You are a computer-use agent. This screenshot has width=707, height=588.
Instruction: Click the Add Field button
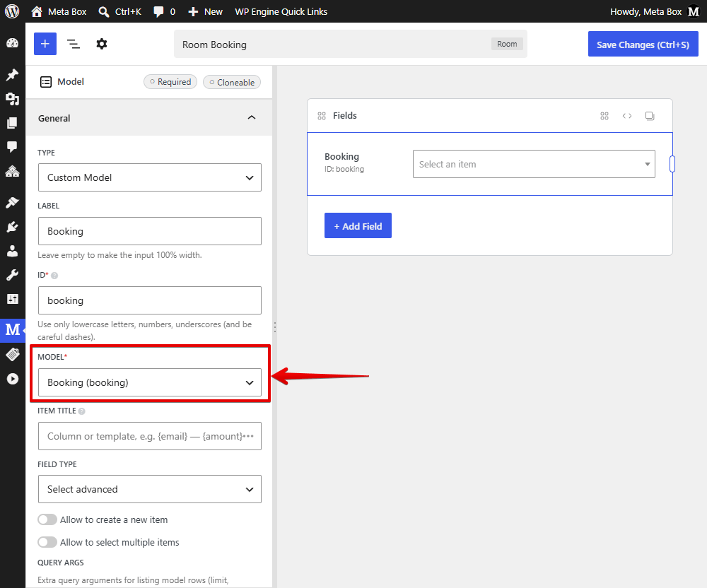(358, 225)
